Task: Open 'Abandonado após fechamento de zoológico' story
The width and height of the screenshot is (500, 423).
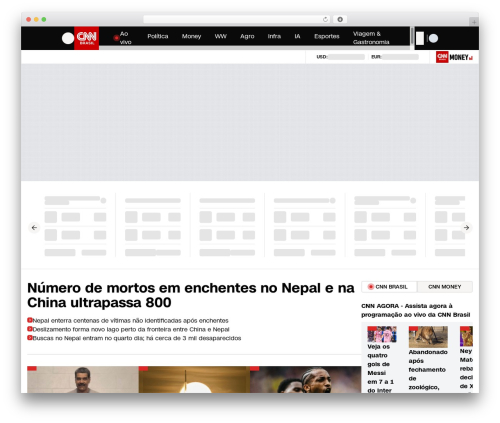Action: 428,370
